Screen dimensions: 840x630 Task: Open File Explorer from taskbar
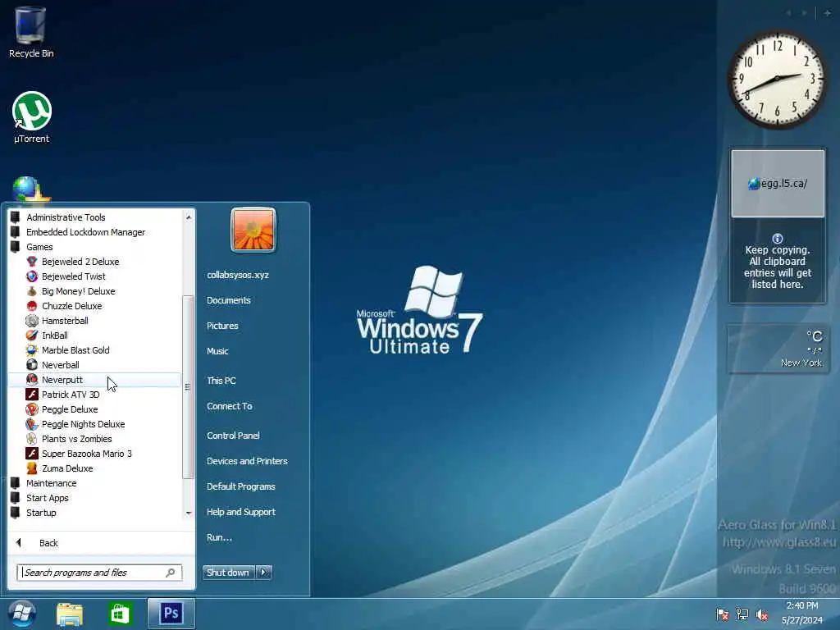click(70, 614)
